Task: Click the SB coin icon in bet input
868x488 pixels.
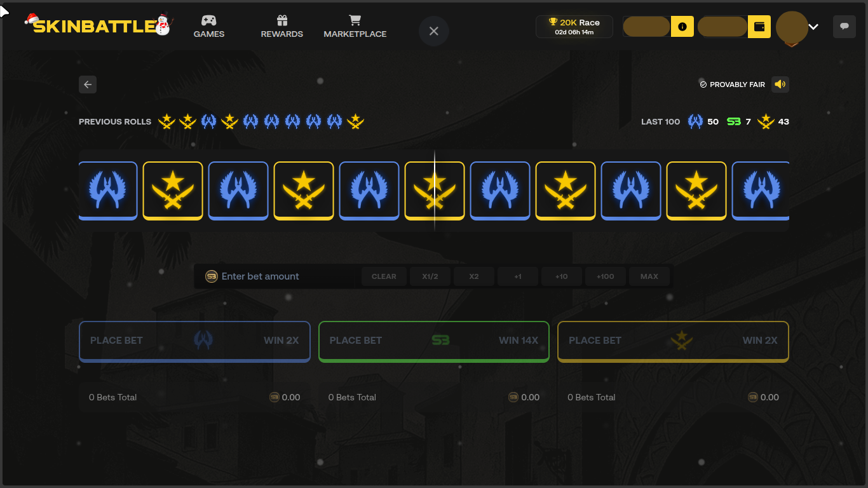Action: click(211, 276)
